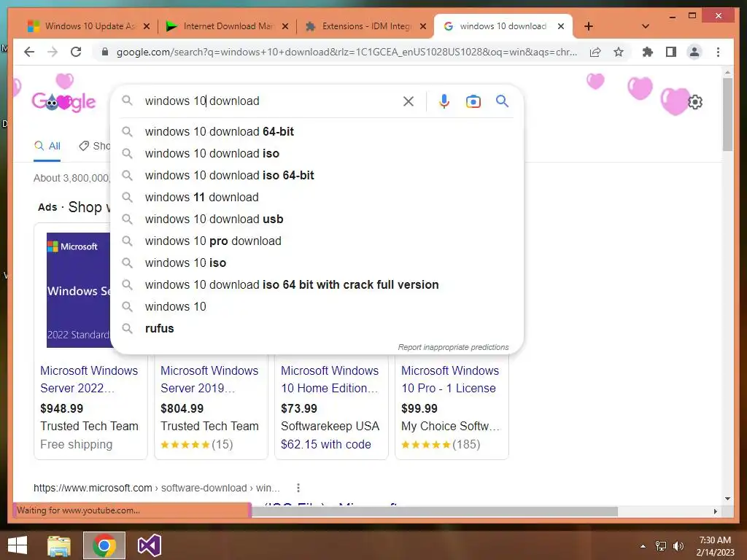Choose suggestion windows 10 download usb
747x560 pixels.
[x=317, y=219]
